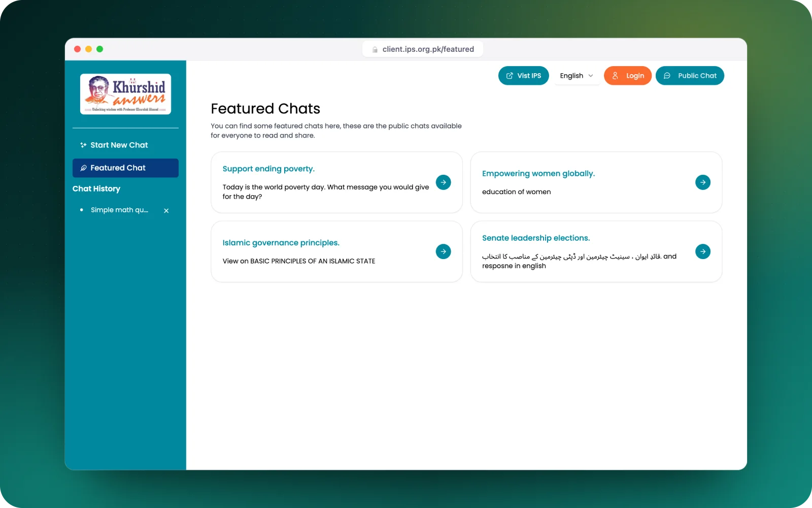
Task: Click the world poverty day message text
Action: (326, 192)
